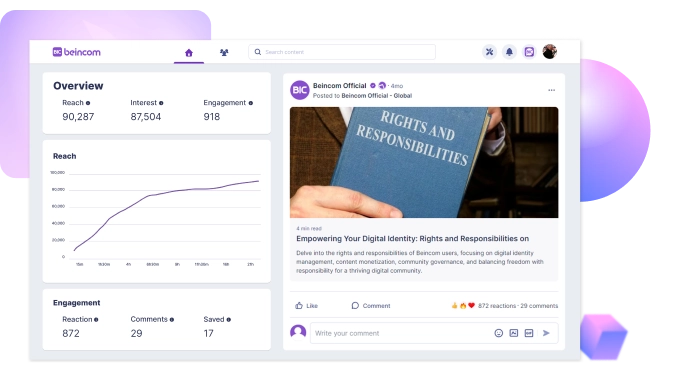The height and width of the screenshot is (387, 673).
Task: Click the search magnifier icon
Action: (258, 52)
